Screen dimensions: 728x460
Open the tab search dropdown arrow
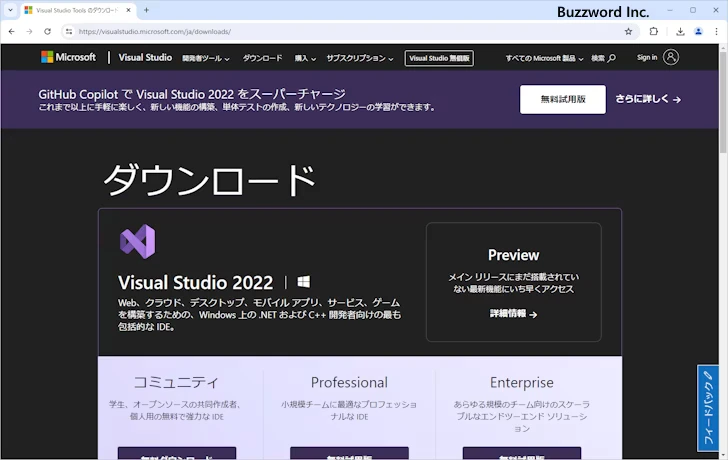[x=10, y=10]
